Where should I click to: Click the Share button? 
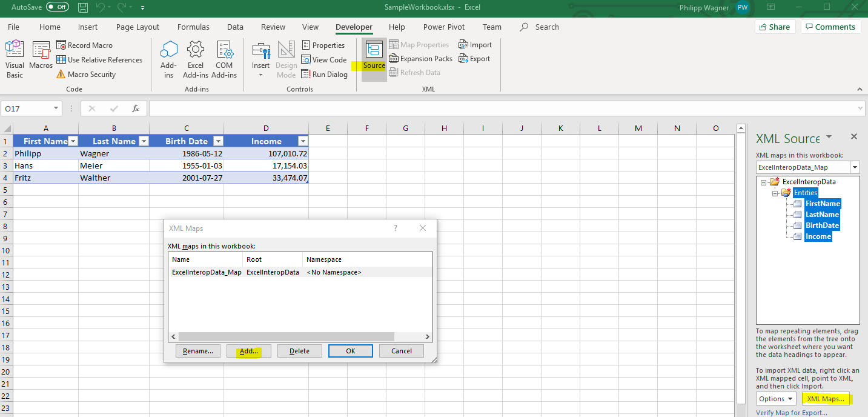point(774,27)
